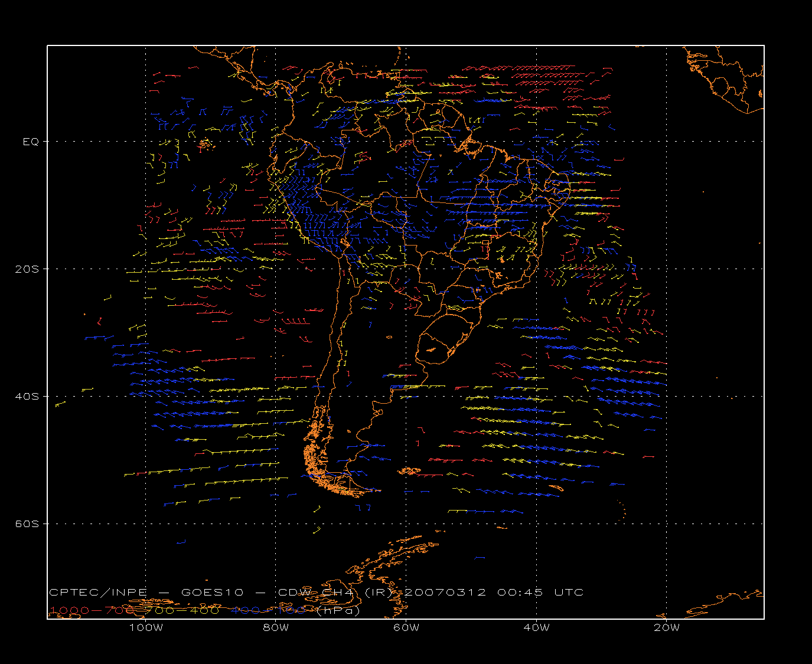This screenshot has width=812, height=664.
Task: Click the yellow 700-400 legend entry
Action: (x=182, y=610)
